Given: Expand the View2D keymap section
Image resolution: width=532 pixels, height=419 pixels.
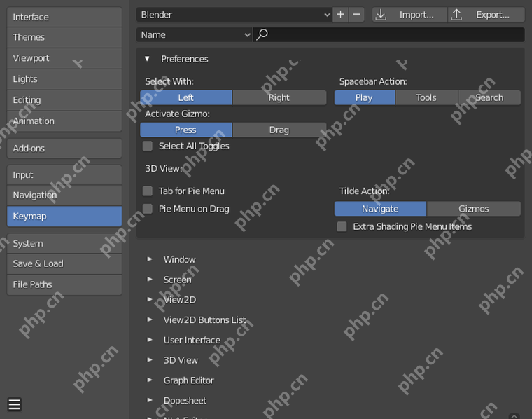Looking at the screenshot, I should (150, 299).
